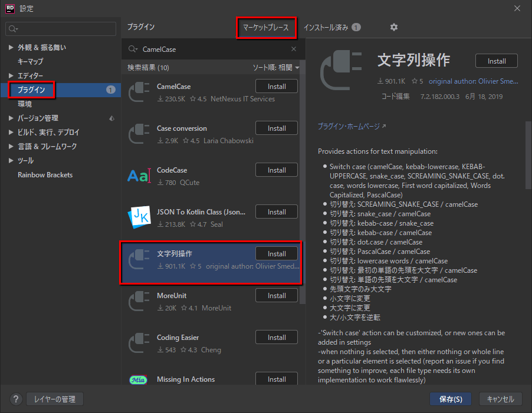Viewport: 532px width, 413px height.
Task: Open help with the question mark button
Action: pos(15,399)
